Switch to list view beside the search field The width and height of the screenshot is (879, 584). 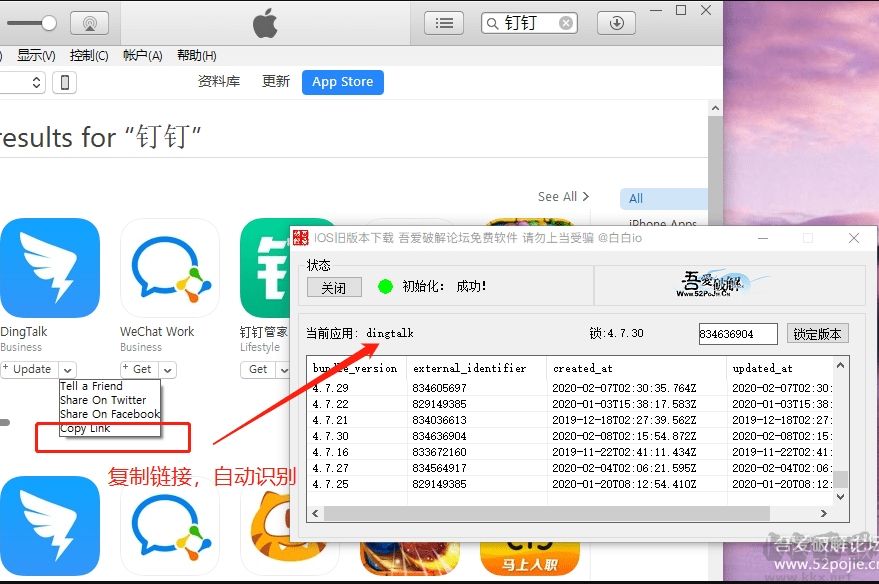pyautogui.click(x=443, y=22)
